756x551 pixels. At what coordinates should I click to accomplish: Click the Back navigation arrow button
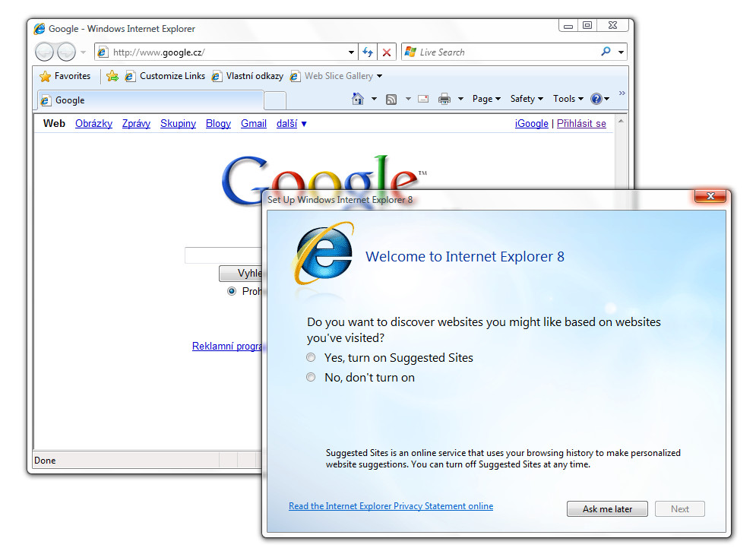[x=44, y=52]
